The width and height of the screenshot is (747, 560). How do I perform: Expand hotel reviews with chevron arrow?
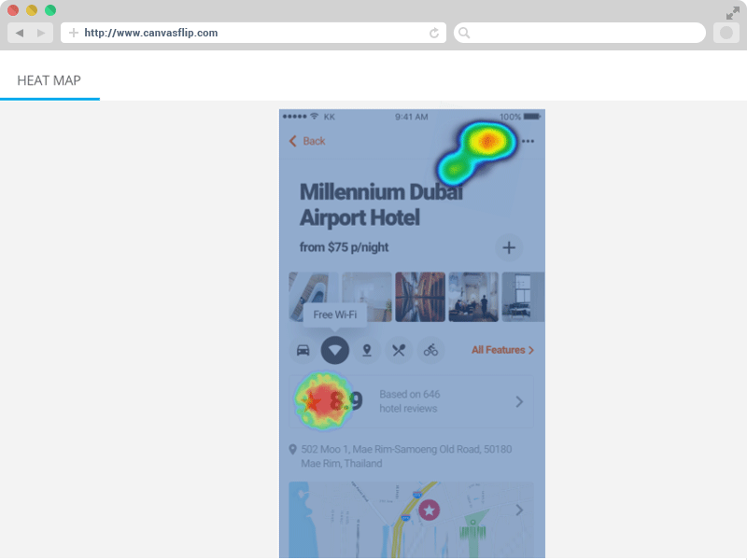pos(519,401)
